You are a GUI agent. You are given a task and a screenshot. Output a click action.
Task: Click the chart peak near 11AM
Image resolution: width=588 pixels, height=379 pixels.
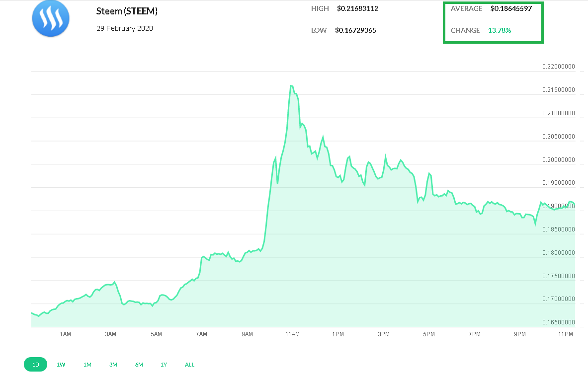[291, 85]
